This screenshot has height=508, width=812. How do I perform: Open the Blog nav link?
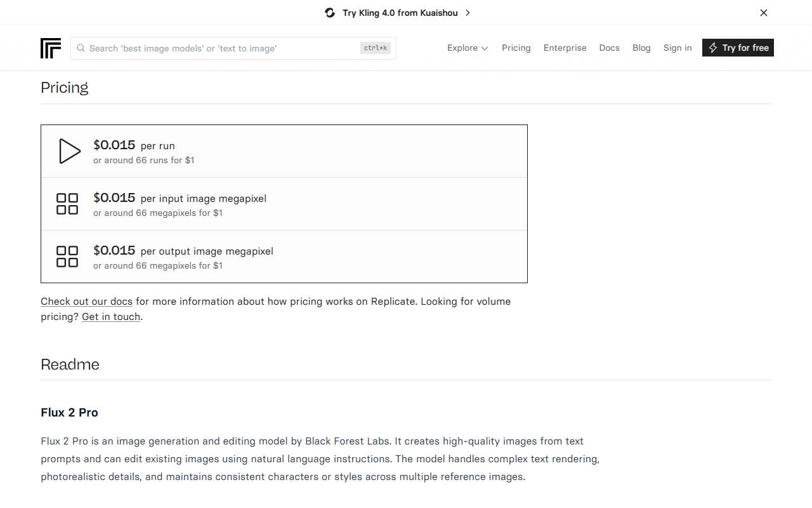click(x=641, y=48)
